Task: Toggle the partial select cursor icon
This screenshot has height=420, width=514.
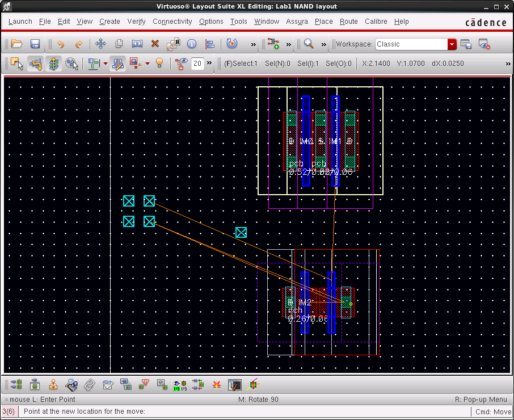Action: 72,63
